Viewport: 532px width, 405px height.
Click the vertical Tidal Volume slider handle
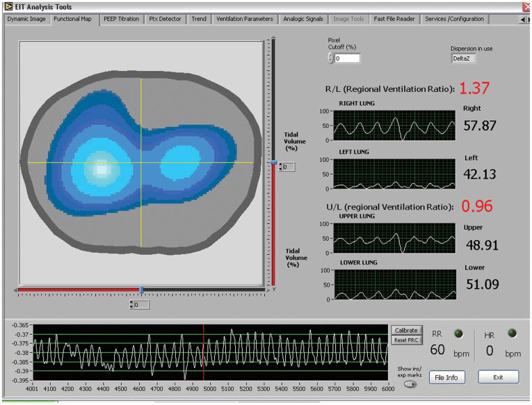tap(273, 162)
